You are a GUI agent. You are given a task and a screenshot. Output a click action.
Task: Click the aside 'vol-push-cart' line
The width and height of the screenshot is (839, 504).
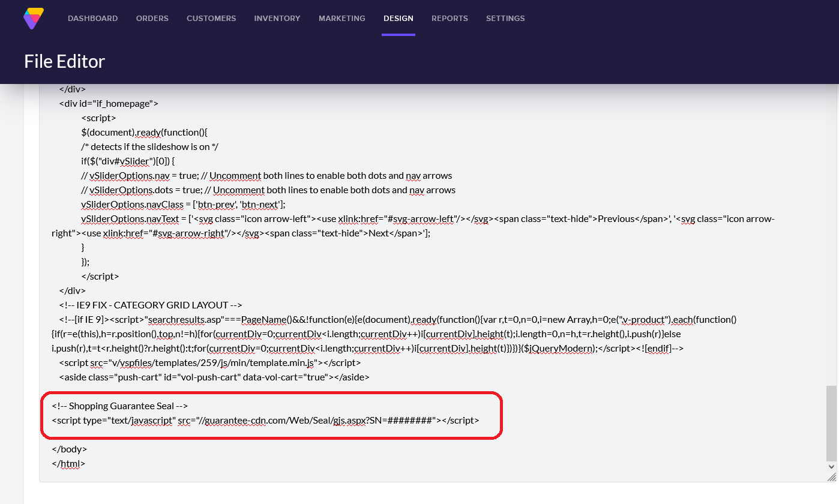tap(214, 377)
